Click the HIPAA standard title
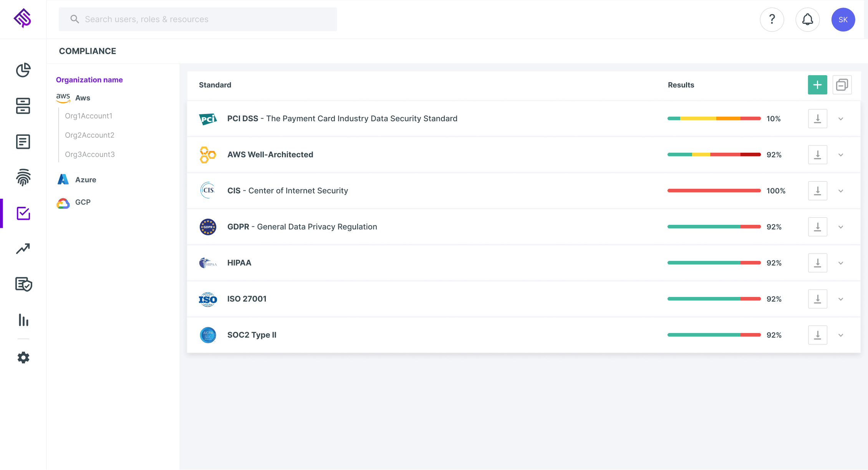Image resolution: width=868 pixels, height=470 pixels. [239, 263]
